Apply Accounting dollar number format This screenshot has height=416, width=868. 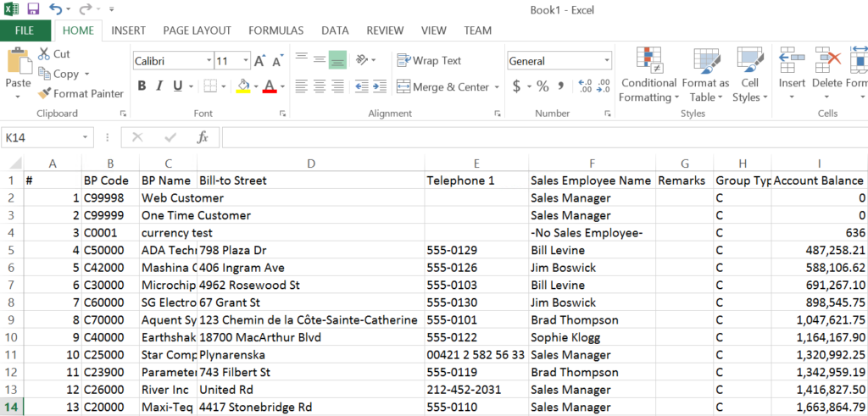[516, 86]
